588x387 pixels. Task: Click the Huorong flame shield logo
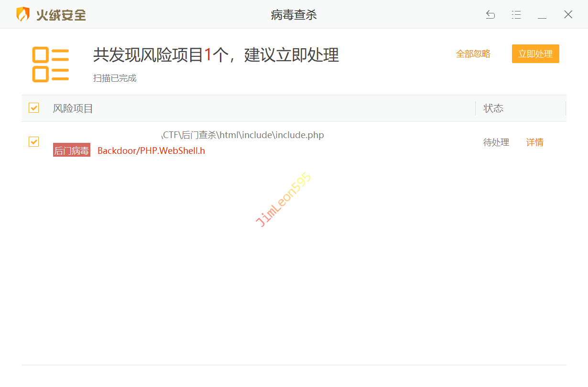[23, 14]
